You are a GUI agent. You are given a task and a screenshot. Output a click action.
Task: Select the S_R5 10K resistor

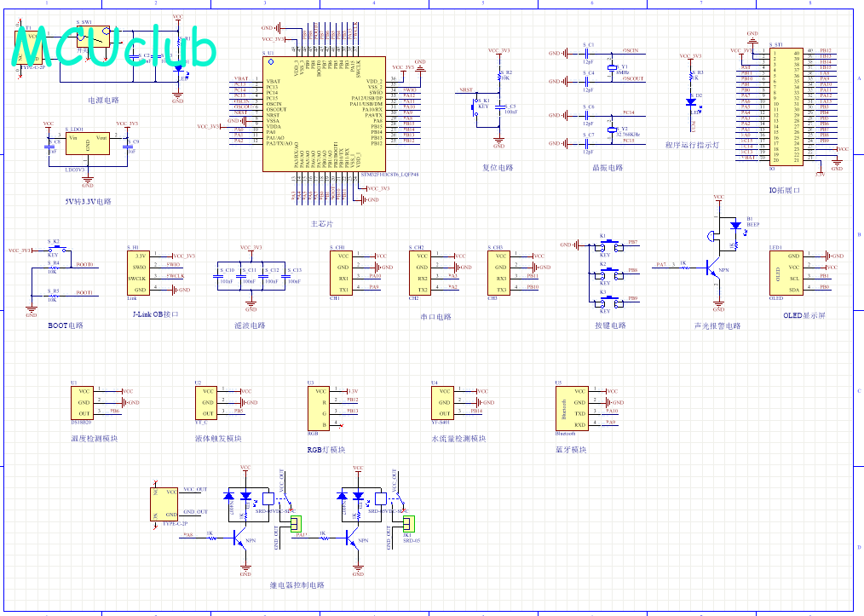53,296
